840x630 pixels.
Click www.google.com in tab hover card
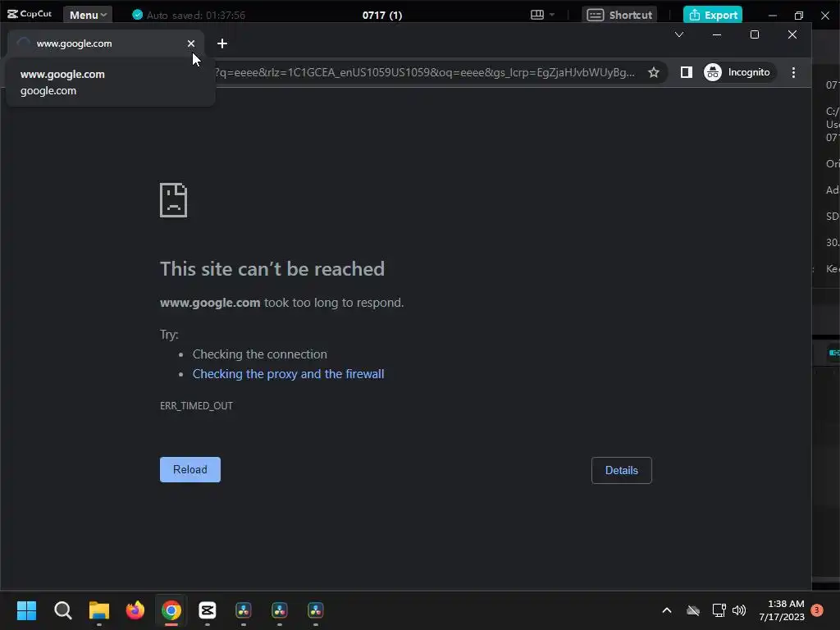click(x=62, y=75)
